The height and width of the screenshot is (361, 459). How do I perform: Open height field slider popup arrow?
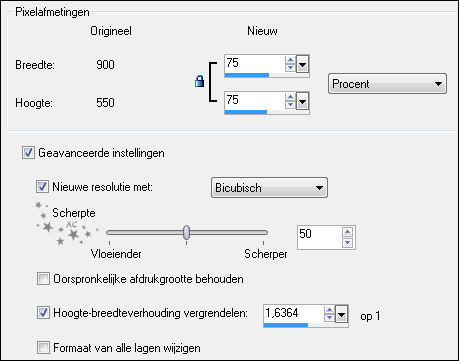[x=302, y=101]
